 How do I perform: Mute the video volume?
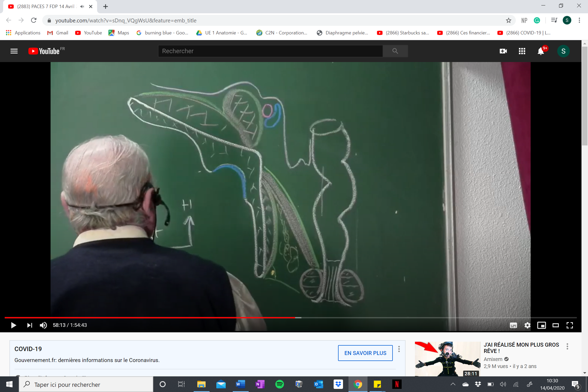43,325
